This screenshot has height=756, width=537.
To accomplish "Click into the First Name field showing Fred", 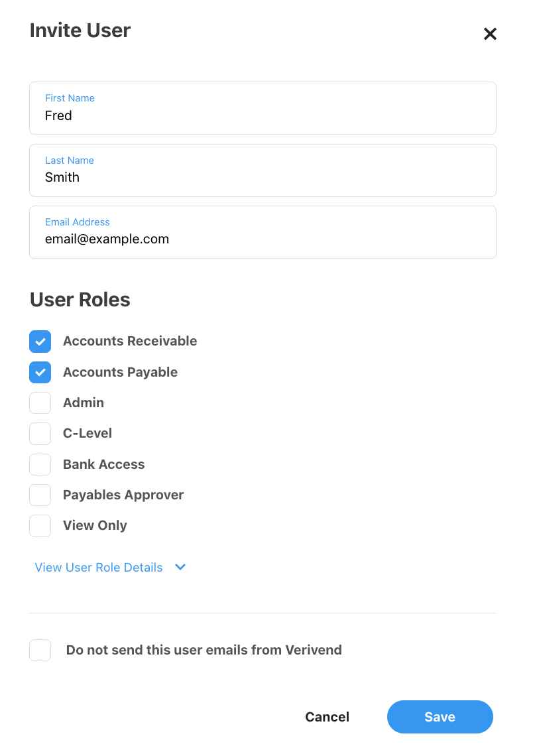I will coord(263,115).
